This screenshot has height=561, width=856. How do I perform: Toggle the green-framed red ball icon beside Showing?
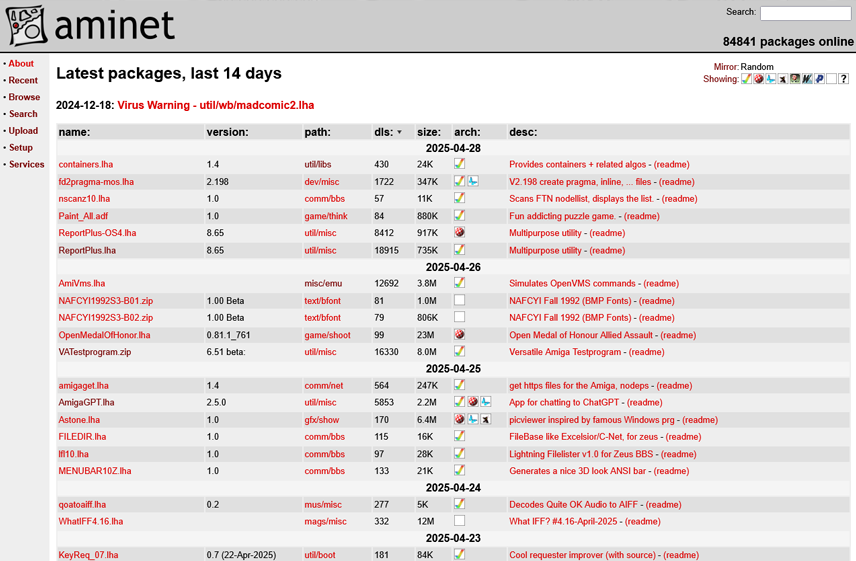click(x=795, y=79)
